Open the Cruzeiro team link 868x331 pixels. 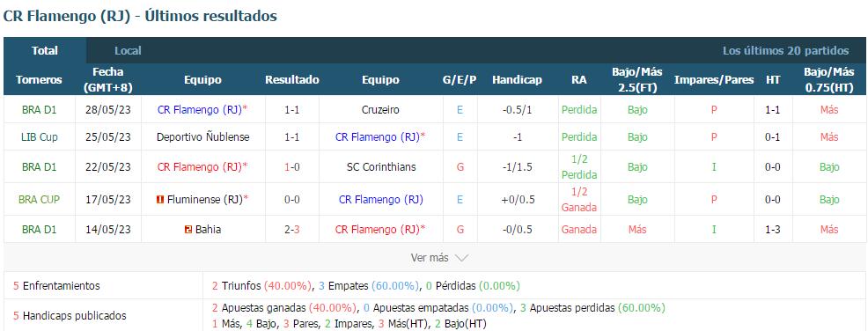tap(380, 109)
